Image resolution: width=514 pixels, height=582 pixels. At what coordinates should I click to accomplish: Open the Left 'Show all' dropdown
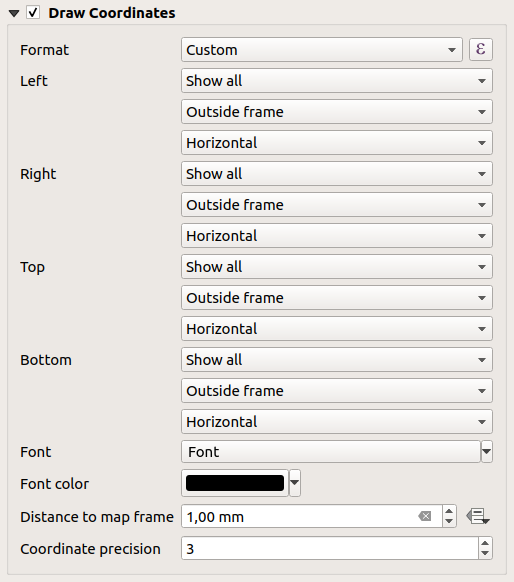click(x=337, y=81)
